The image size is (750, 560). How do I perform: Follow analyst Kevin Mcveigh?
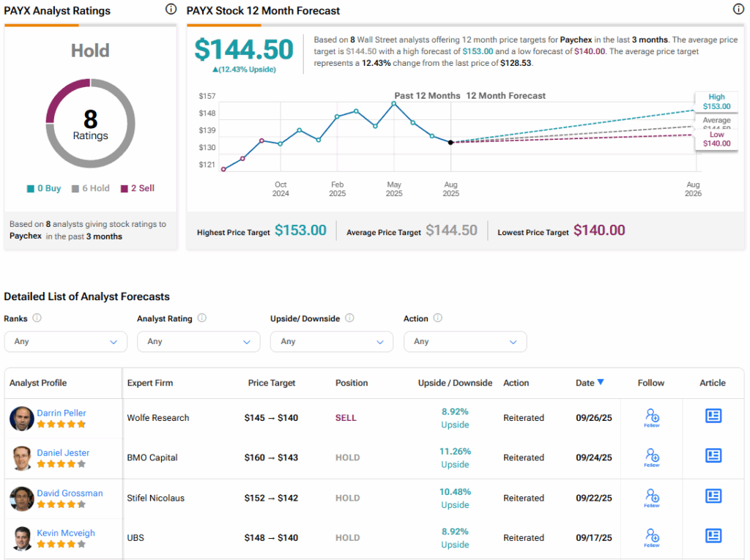coord(652,537)
